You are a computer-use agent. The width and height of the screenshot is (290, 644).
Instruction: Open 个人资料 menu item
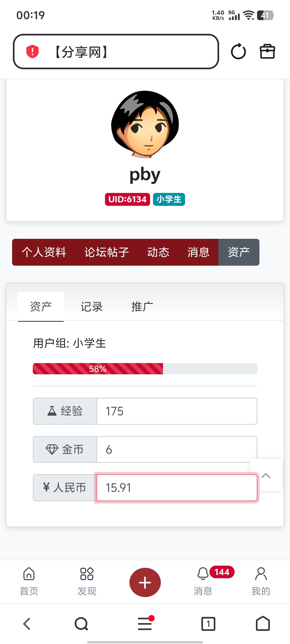(44, 252)
